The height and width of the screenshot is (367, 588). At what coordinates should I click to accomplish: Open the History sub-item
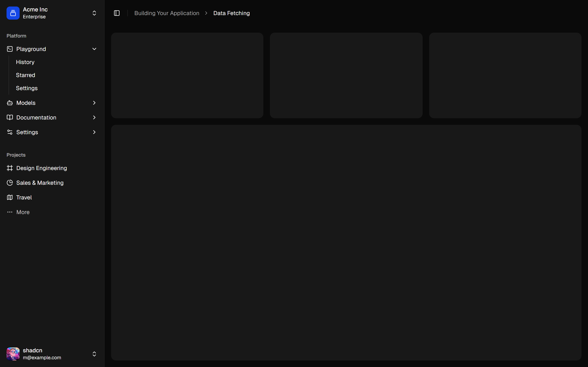(x=25, y=62)
